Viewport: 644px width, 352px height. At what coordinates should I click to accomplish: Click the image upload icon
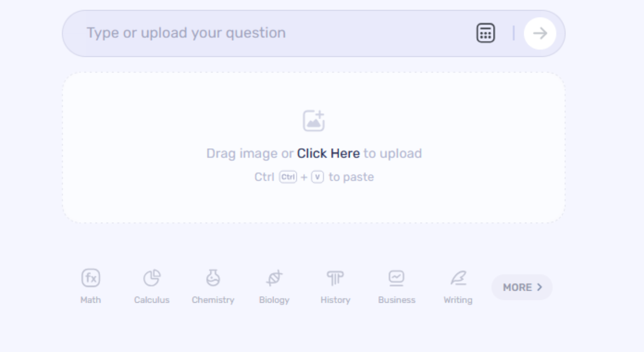click(313, 121)
